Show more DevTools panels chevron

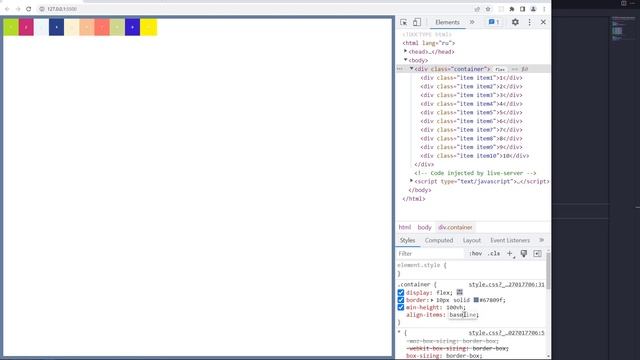click(472, 22)
